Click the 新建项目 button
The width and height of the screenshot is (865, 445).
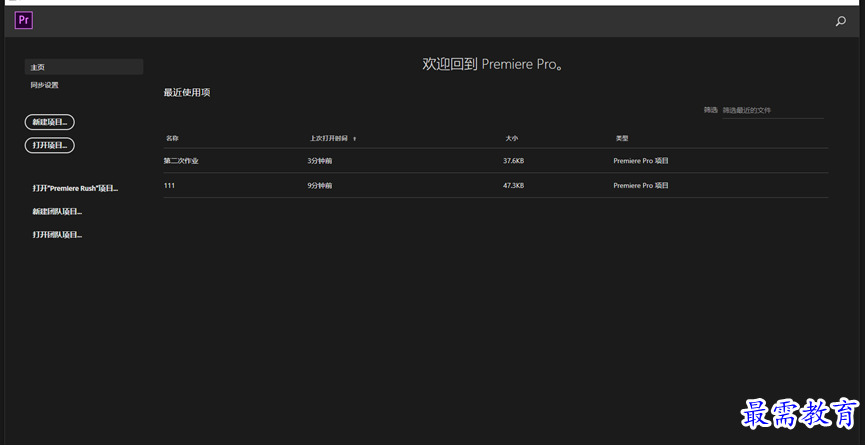point(50,122)
